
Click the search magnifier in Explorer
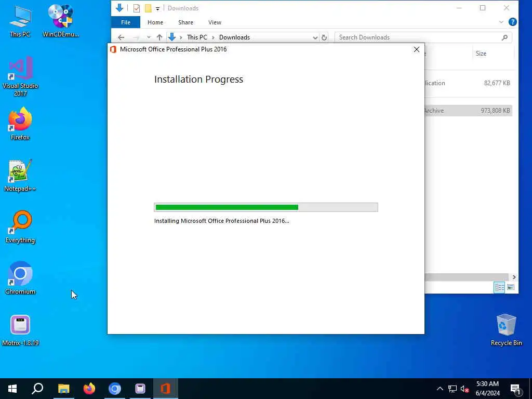pos(504,37)
